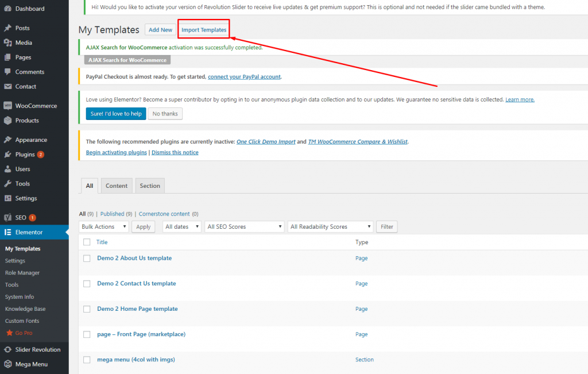Viewport: 588px width, 374px height.
Task: Click the Tools wrench icon
Action: tap(7, 183)
